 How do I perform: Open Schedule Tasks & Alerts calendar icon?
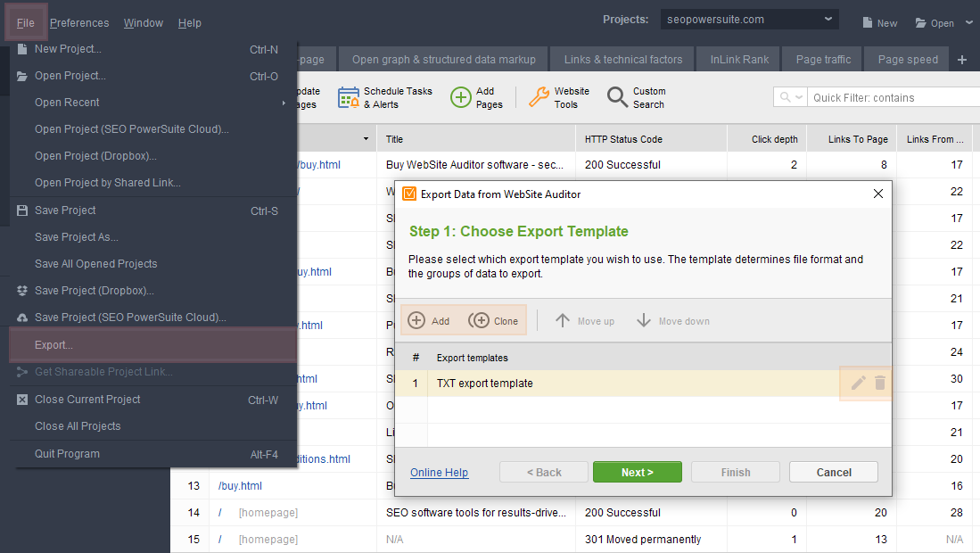[x=348, y=97]
